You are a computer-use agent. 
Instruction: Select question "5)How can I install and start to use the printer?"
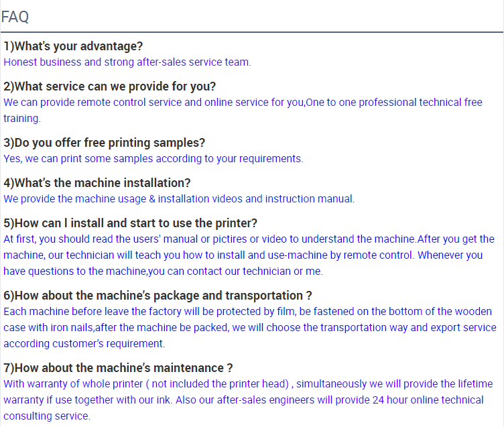pos(130,223)
